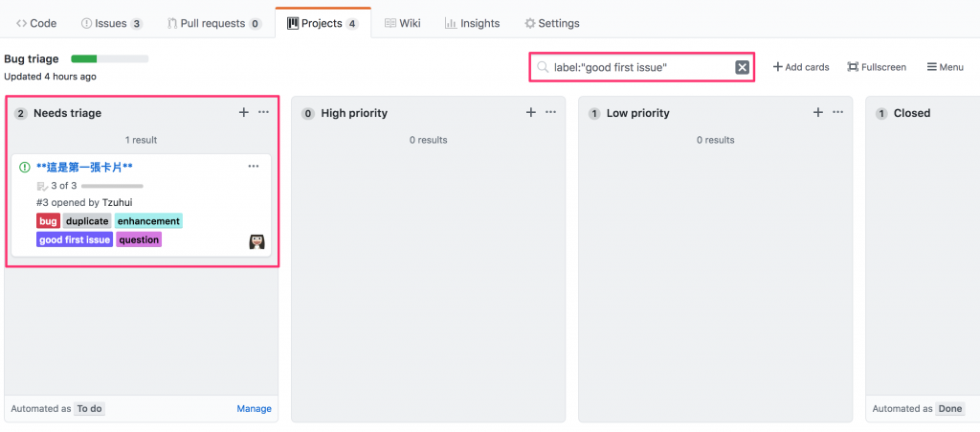
Task: Open the Insights tab
Action: 472,23
